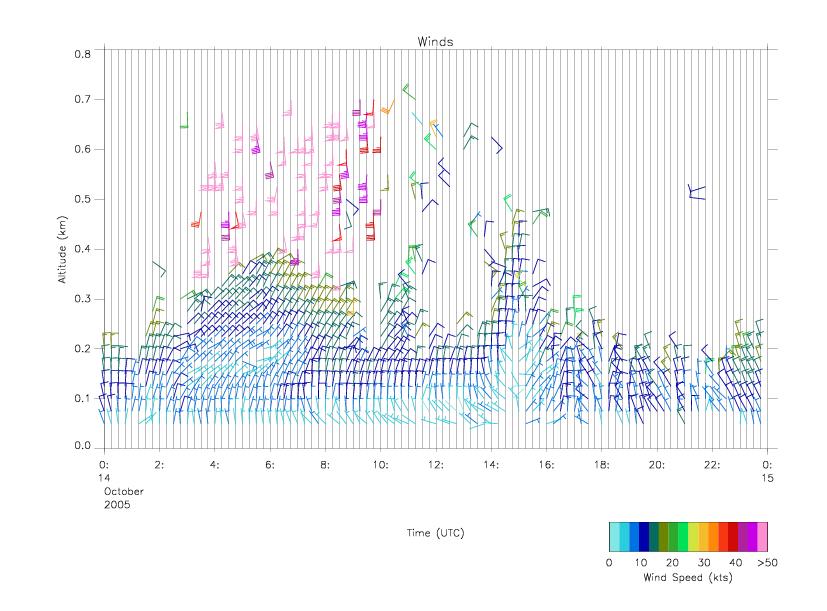This screenshot has height=611, width=827.
Task: Click the day number '14' under the time axis
Action: (x=104, y=478)
